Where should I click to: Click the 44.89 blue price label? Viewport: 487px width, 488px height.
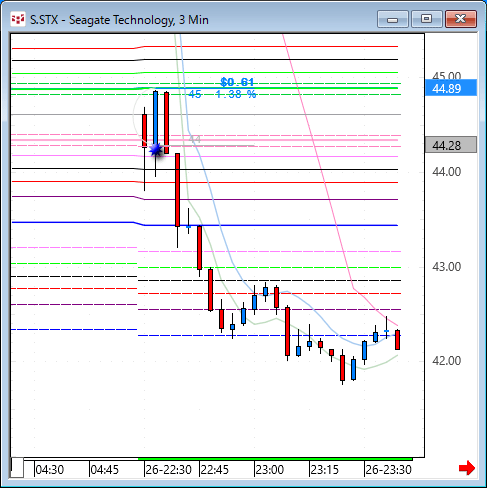(451, 88)
